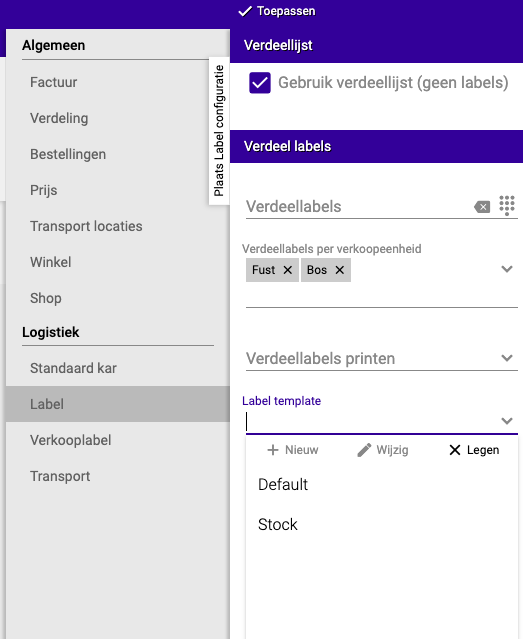Viewport: 523px width, 639px height.
Task: Open the vertical Plaats Label configuratie tab
Action: pyautogui.click(x=219, y=131)
